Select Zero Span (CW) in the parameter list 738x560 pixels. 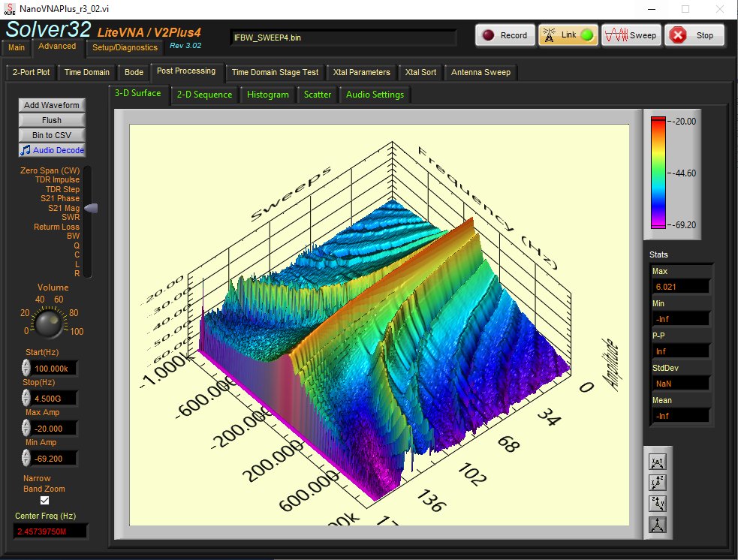coord(50,170)
